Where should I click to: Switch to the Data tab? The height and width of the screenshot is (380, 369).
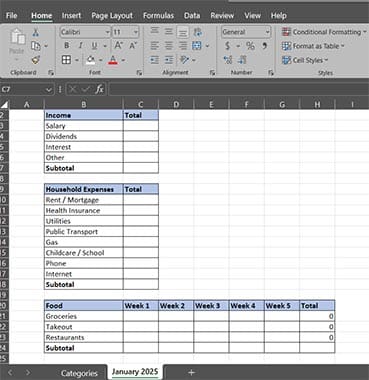[x=192, y=16]
